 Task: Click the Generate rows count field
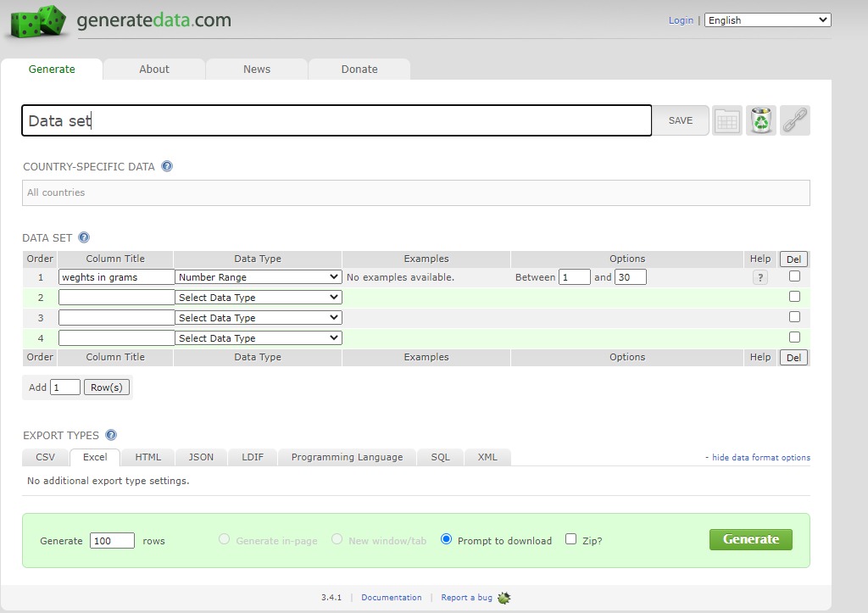tap(113, 540)
